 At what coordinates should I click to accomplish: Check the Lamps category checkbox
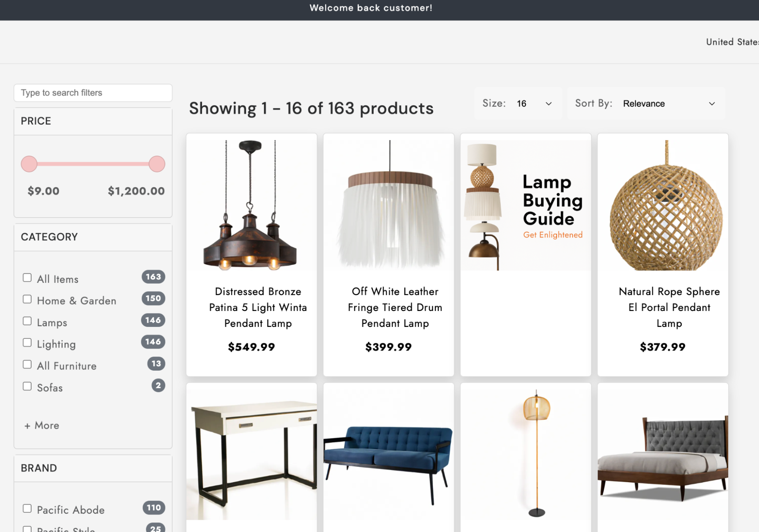27,321
